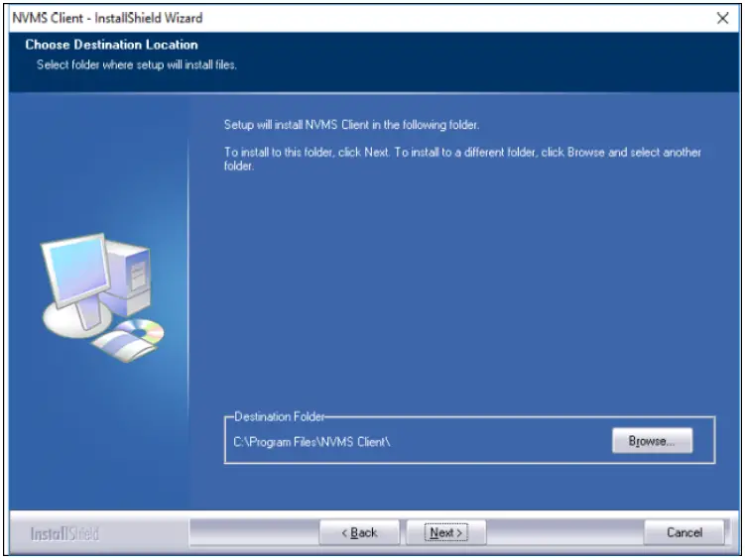Screen dimensions: 745x560
Task: Click the Choose Destination Location heading
Action: click(111, 45)
